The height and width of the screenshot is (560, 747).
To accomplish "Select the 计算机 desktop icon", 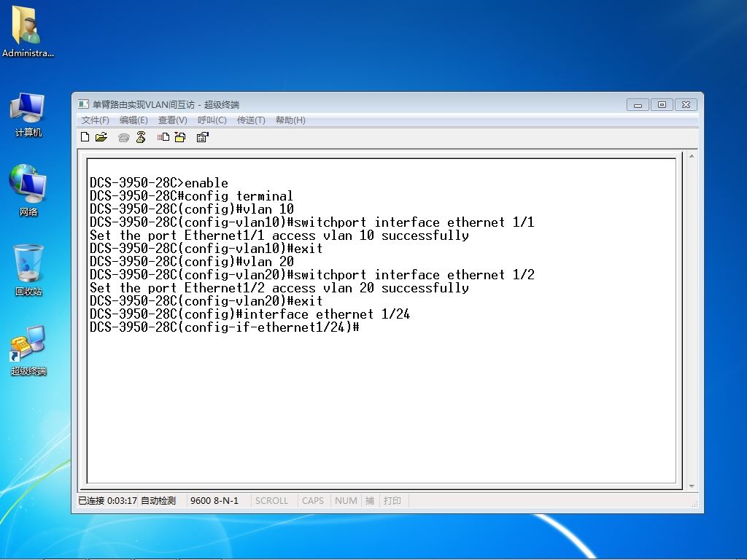I will (28, 115).
